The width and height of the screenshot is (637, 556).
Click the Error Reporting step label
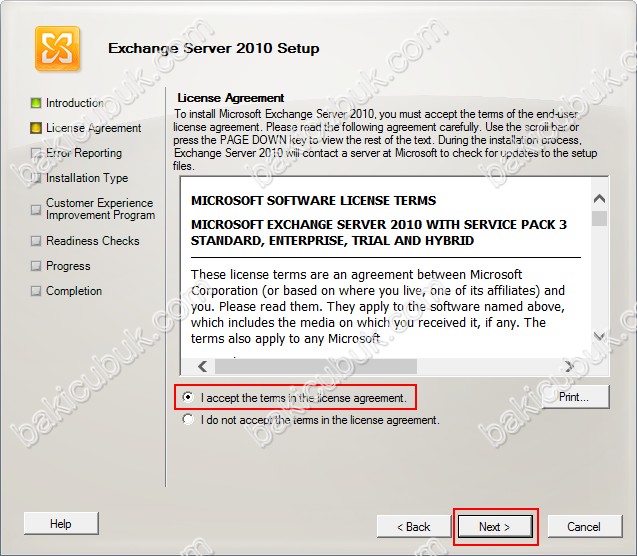point(84,153)
